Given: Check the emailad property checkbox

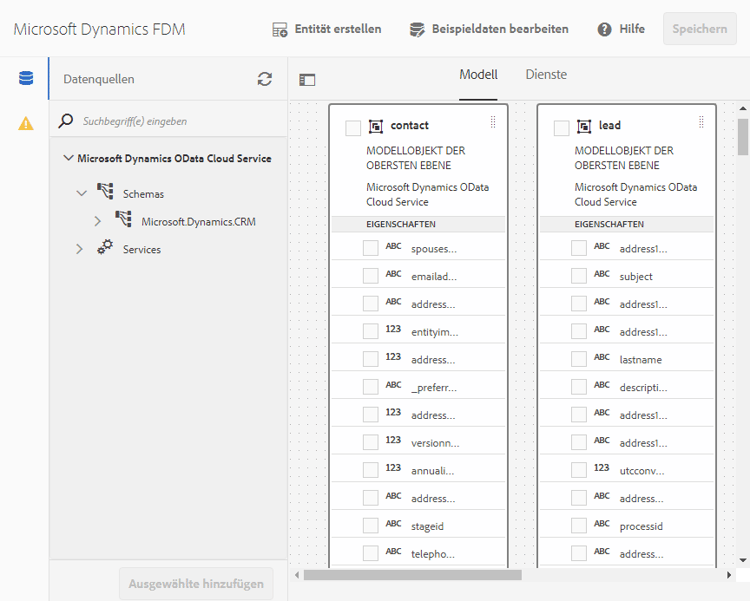Looking at the screenshot, I should pyautogui.click(x=371, y=276).
